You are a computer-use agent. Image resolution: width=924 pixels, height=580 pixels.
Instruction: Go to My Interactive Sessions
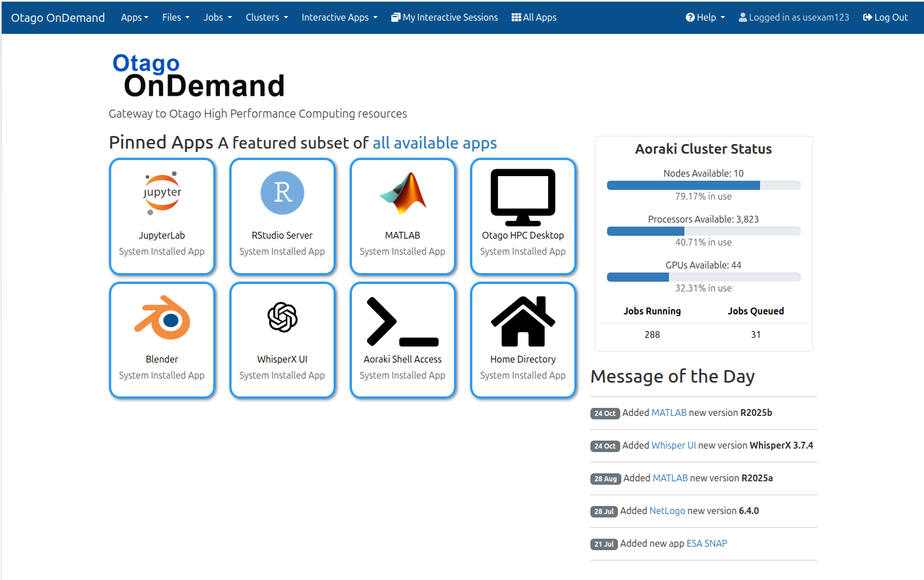coord(444,17)
